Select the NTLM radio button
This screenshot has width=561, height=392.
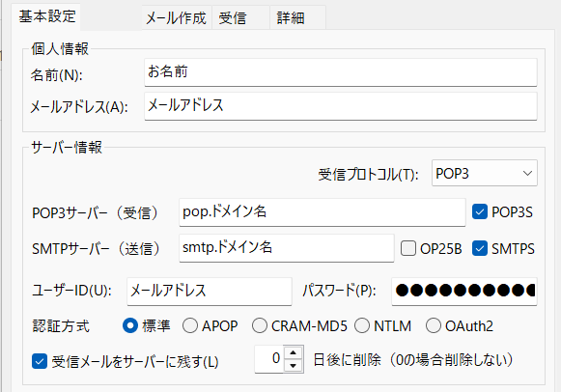(x=362, y=325)
